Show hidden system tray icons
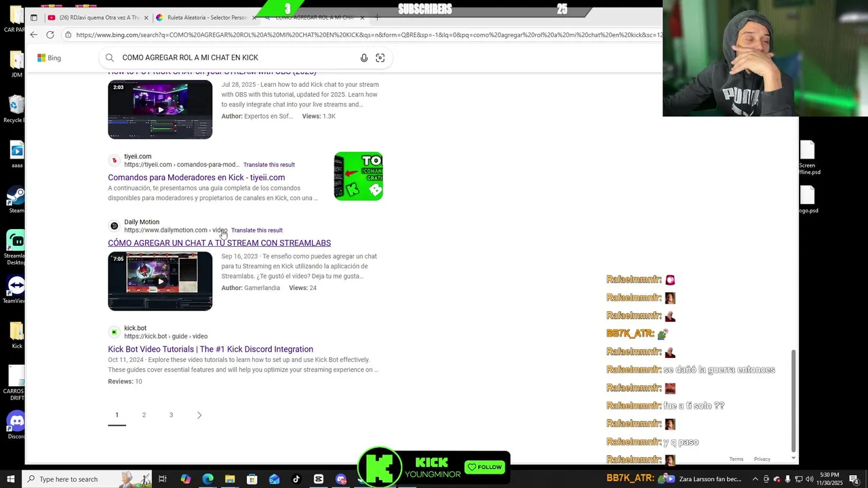The width and height of the screenshot is (868, 488). [755, 479]
